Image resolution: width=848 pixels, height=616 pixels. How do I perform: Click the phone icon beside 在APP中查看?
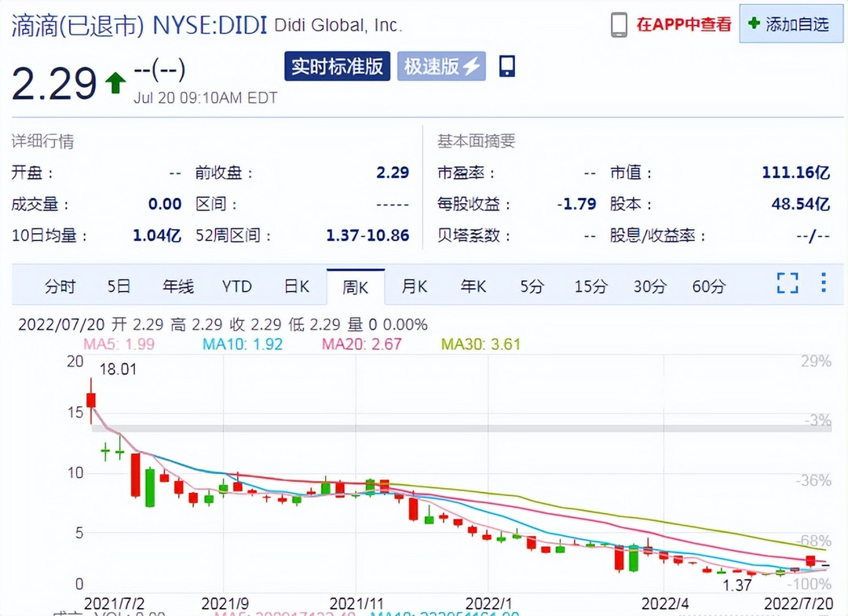click(x=620, y=24)
